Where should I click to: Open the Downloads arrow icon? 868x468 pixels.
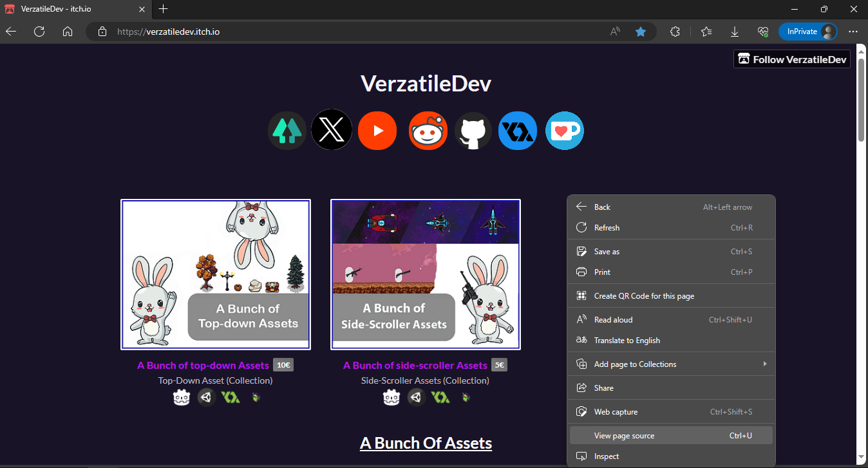click(735, 32)
